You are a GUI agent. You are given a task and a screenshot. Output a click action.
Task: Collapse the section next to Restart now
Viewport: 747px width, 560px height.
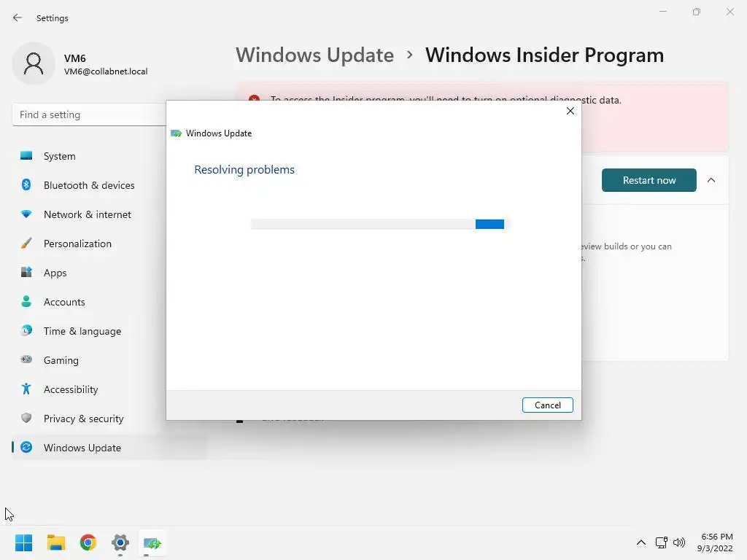711,180
